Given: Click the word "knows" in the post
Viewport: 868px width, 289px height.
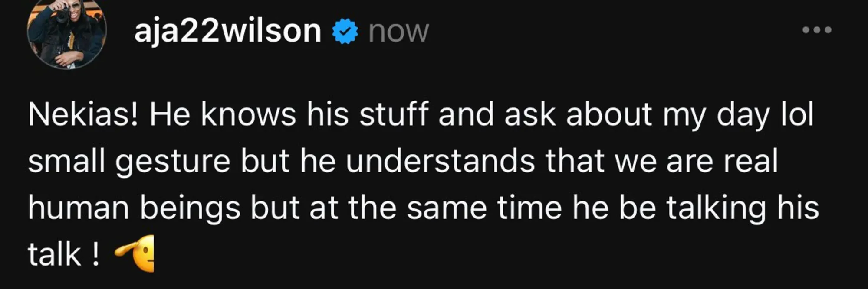Looking at the screenshot, I should (248, 115).
